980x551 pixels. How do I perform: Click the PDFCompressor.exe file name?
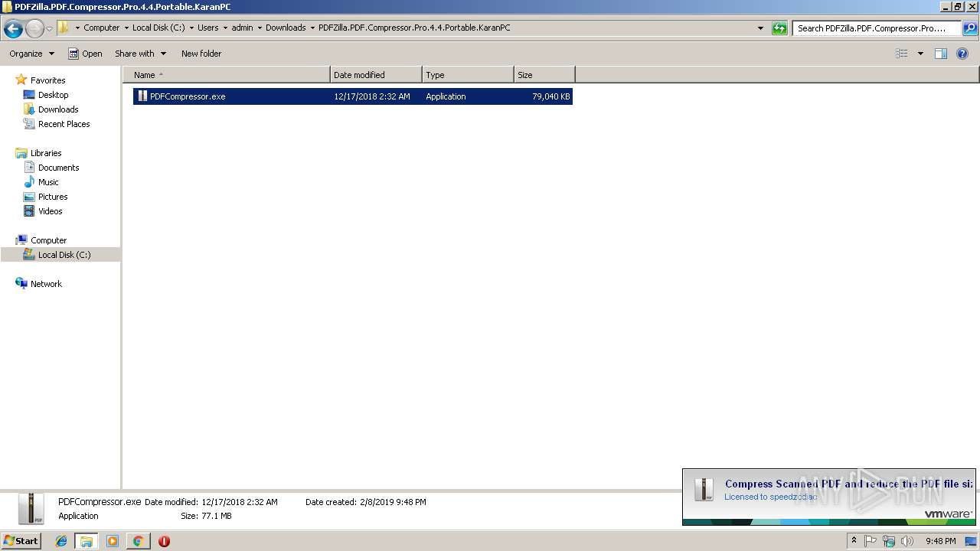coord(188,96)
